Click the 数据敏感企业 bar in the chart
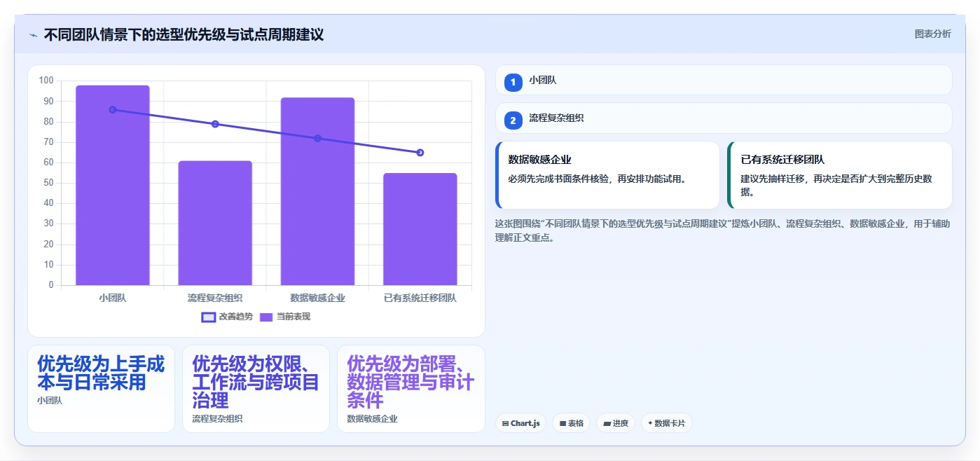This screenshot has height=461, width=980. [317, 191]
